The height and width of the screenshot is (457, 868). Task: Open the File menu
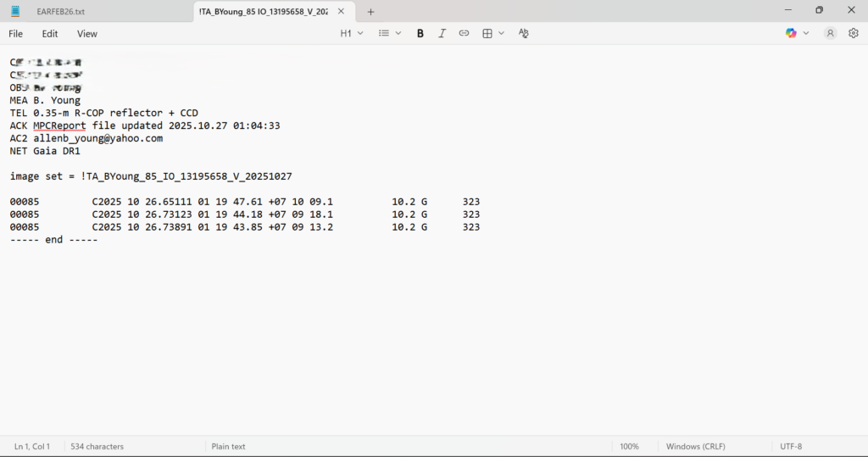point(16,34)
